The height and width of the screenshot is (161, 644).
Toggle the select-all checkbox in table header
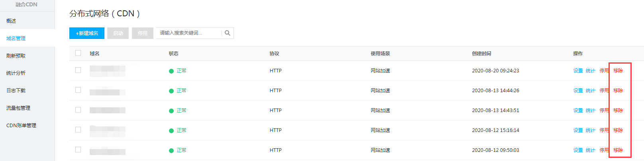pyautogui.click(x=78, y=53)
